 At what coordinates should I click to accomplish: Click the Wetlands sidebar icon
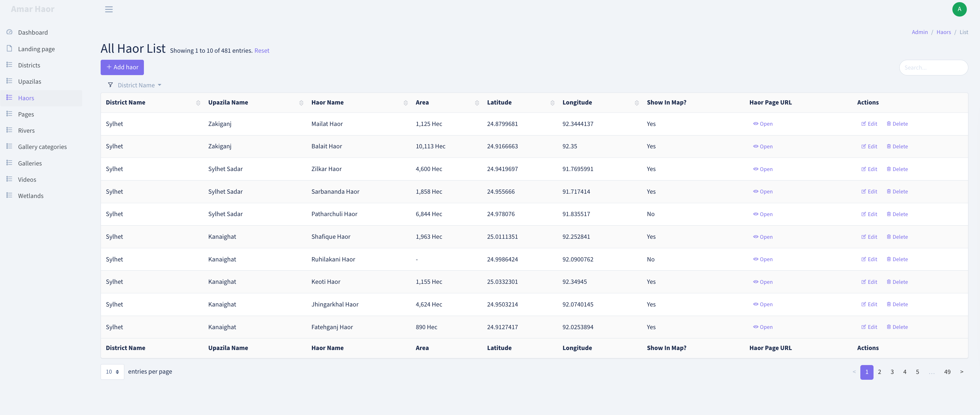[x=10, y=195]
